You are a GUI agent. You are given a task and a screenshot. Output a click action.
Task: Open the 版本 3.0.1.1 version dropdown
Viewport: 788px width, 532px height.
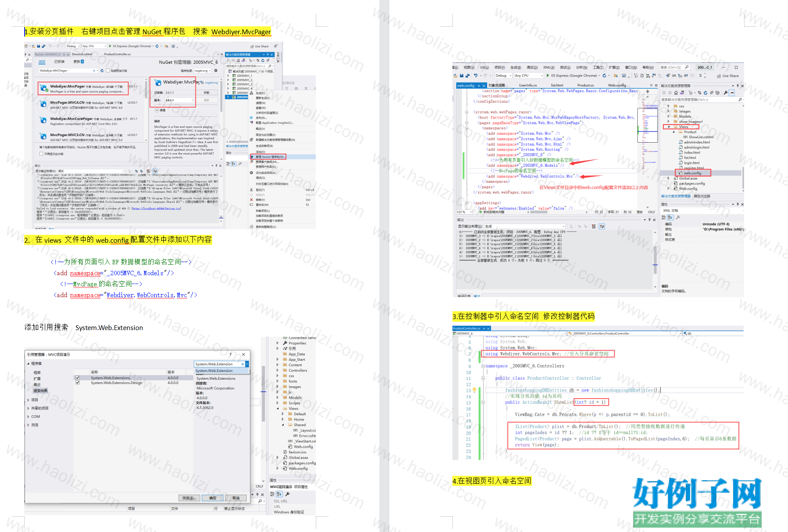(179, 100)
